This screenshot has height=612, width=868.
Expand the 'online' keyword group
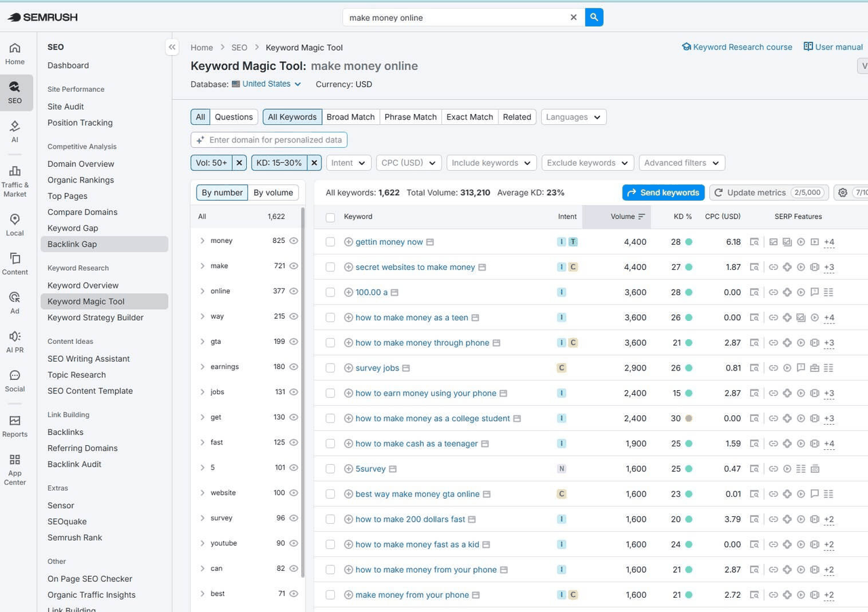tap(202, 291)
